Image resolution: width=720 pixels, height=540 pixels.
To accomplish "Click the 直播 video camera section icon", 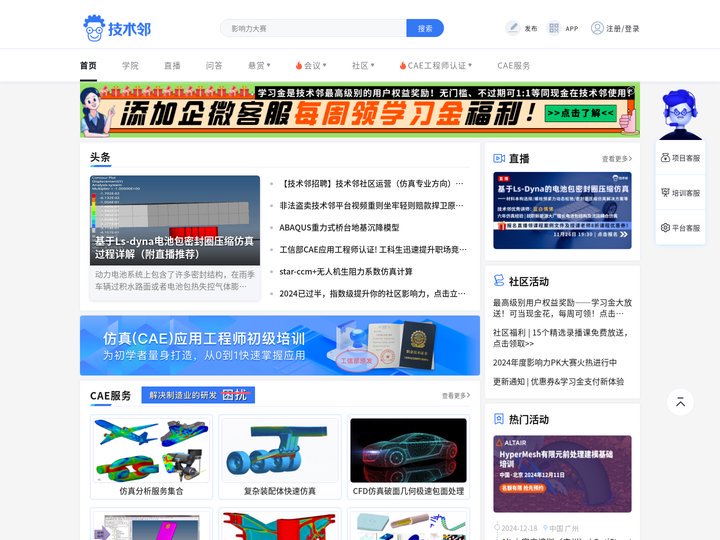I will click(x=499, y=158).
